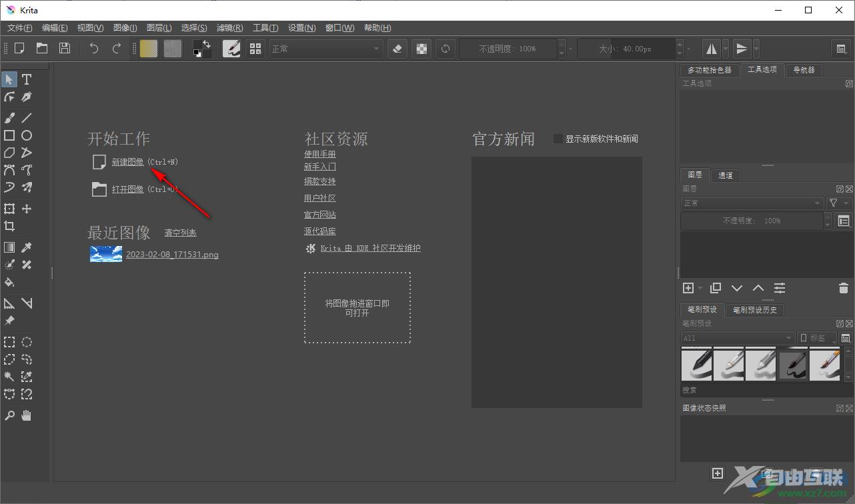
Task: Open the 设置(N) menu
Action: 301,27
